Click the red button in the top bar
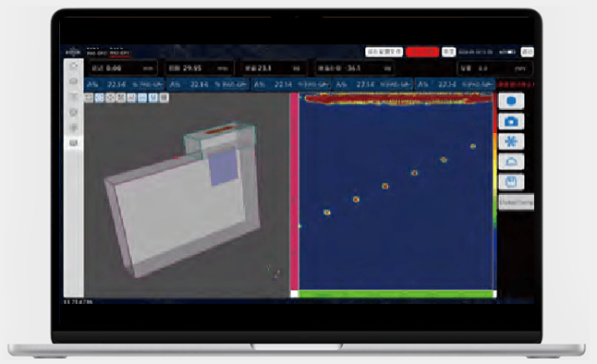The image size is (597, 364). (422, 52)
